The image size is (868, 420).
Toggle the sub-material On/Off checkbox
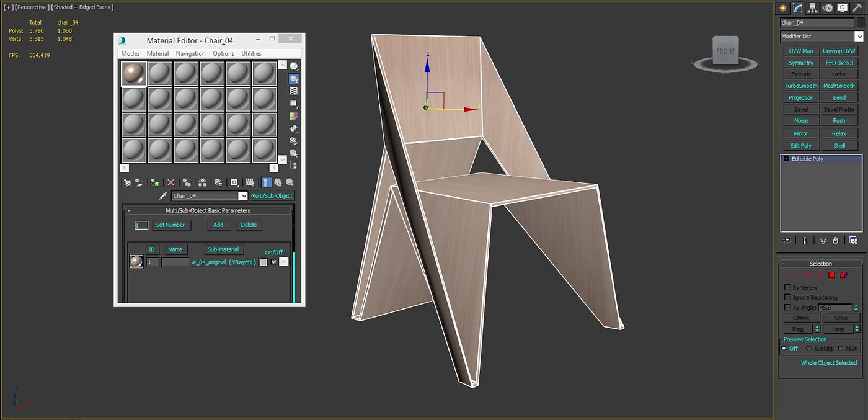[273, 262]
